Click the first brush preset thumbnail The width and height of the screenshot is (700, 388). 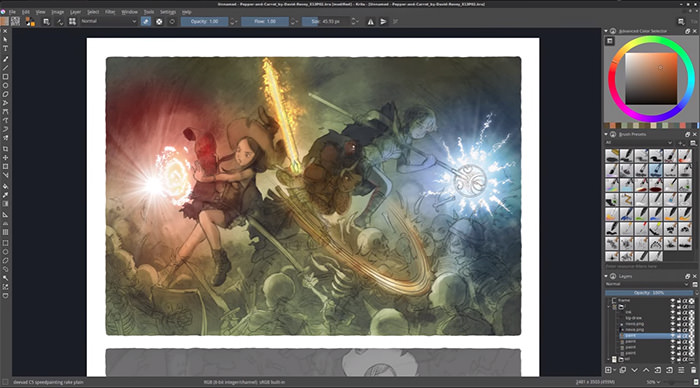point(612,156)
